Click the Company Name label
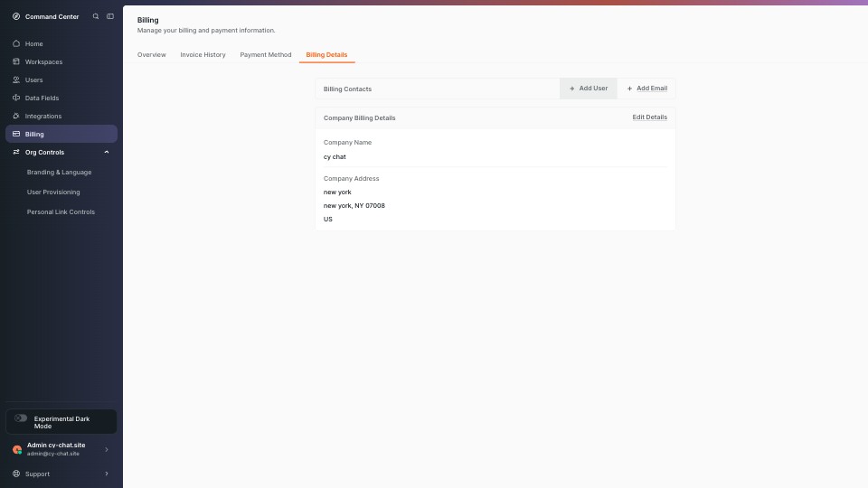868x488 pixels. (x=347, y=142)
